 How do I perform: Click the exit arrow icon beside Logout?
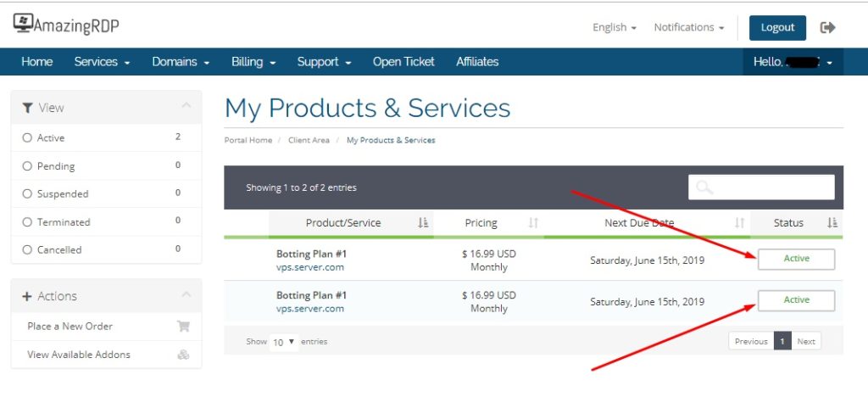827,28
